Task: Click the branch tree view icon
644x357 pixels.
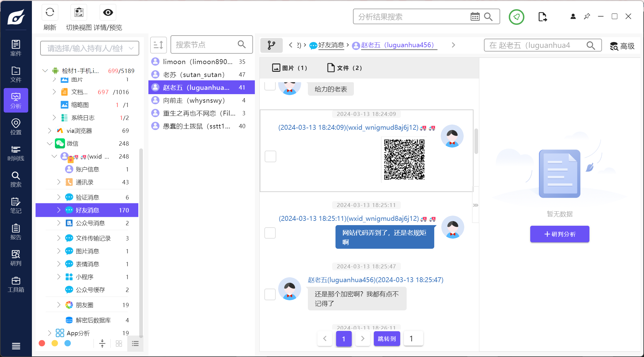Action: point(271,45)
